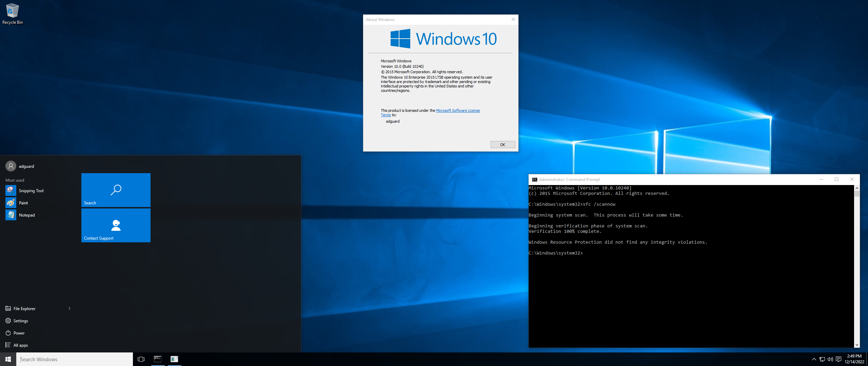Click OK in About Windows dialog
Screen dimensions: 868x366
(x=502, y=145)
